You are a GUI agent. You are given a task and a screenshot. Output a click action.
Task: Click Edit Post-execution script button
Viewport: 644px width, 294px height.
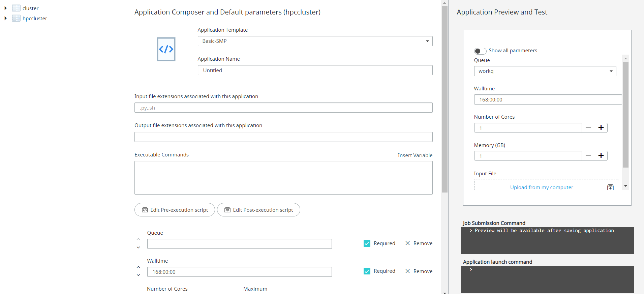click(258, 210)
